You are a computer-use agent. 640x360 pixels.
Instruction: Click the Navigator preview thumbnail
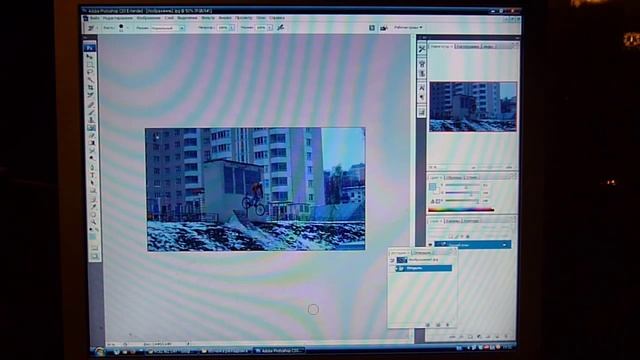(473, 107)
